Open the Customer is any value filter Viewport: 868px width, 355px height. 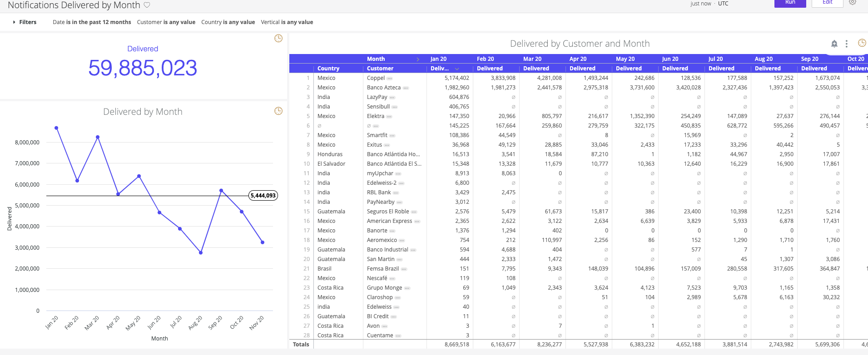(x=166, y=22)
